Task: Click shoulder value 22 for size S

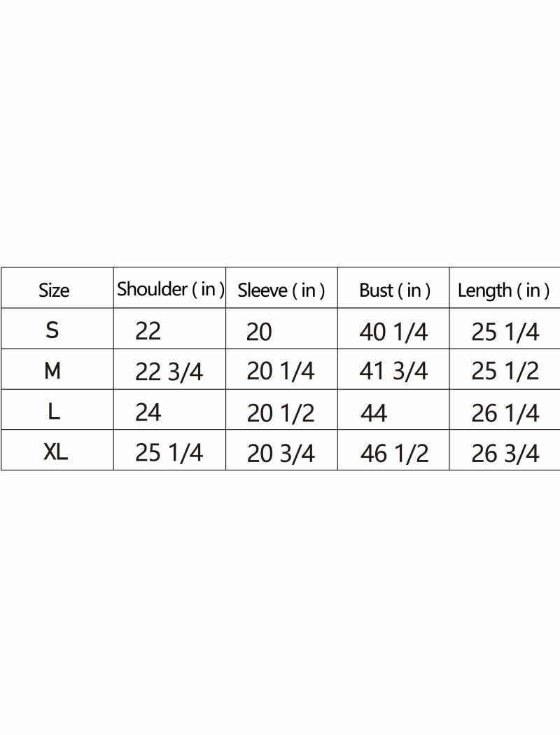Action: click(148, 331)
